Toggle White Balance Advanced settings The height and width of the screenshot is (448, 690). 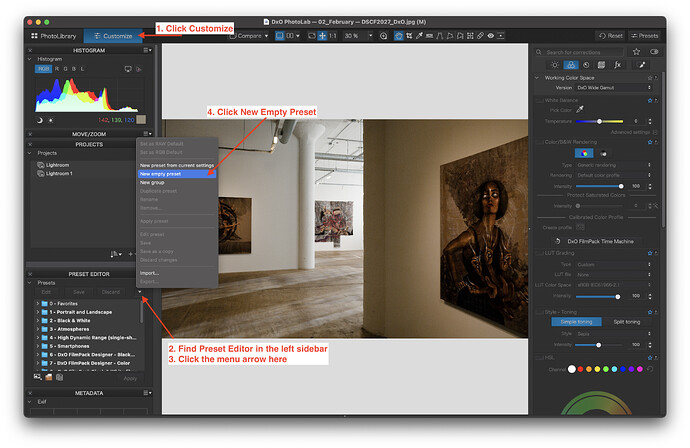pos(655,132)
